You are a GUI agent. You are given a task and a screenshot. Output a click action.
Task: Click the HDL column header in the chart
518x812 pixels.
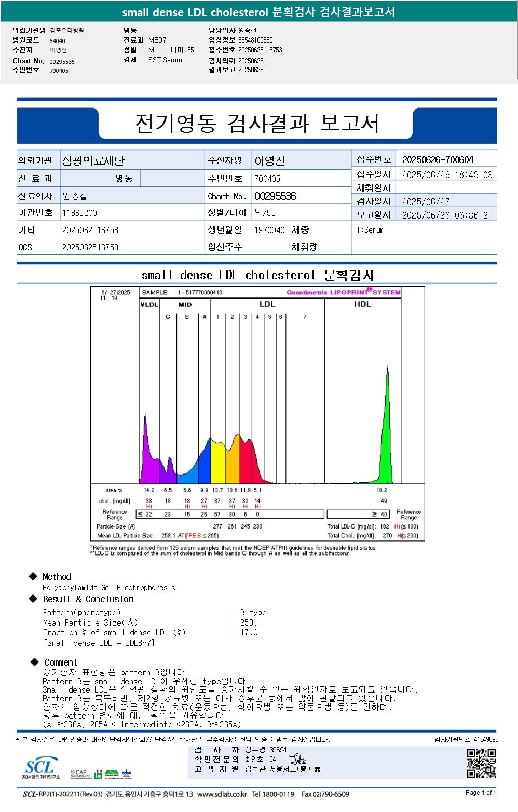click(363, 304)
